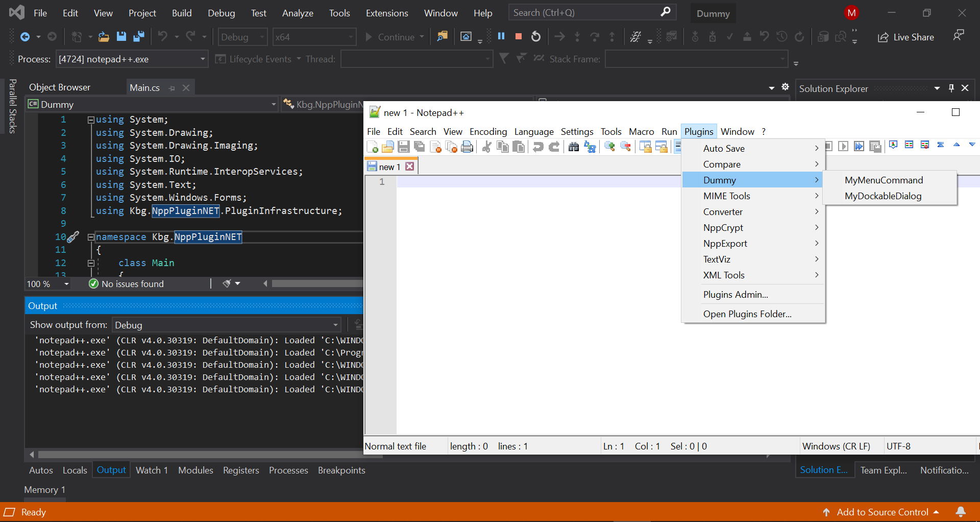Click the Restart debugging icon
The width and height of the screenshot is (980, 522).
pos(535,36)
